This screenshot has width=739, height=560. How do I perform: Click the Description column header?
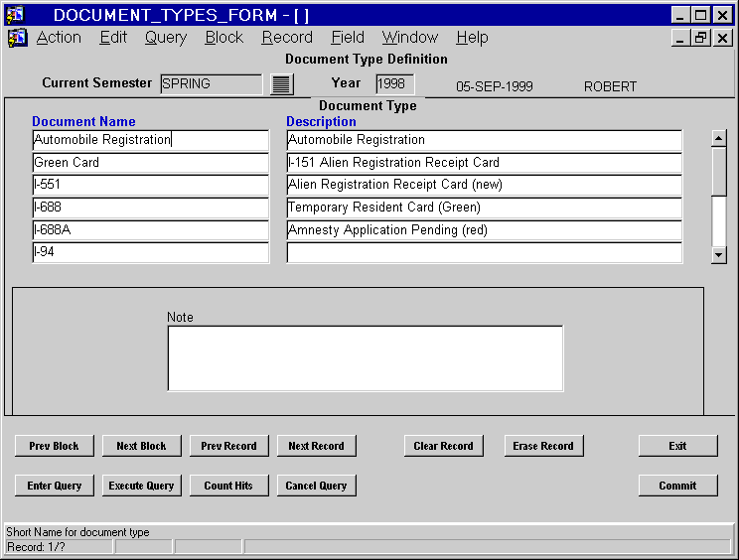[x=322, y=121]
